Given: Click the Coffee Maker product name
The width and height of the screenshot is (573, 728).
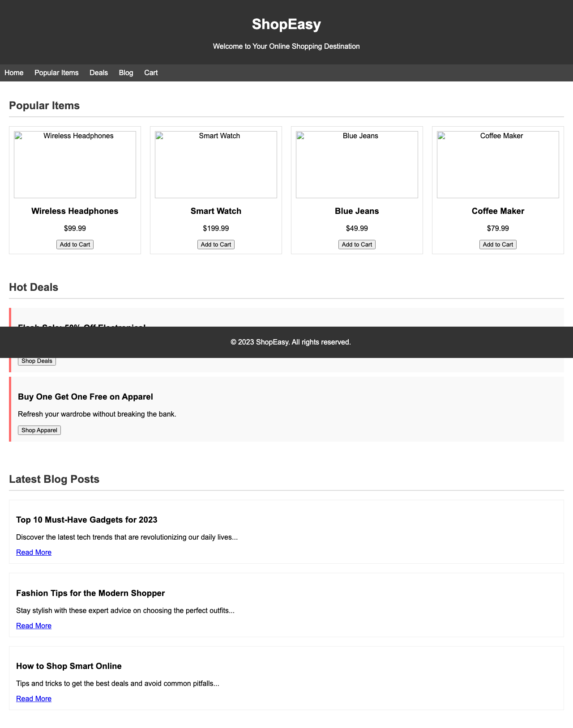Looking at the screenshot, I should tap(498, 211).
